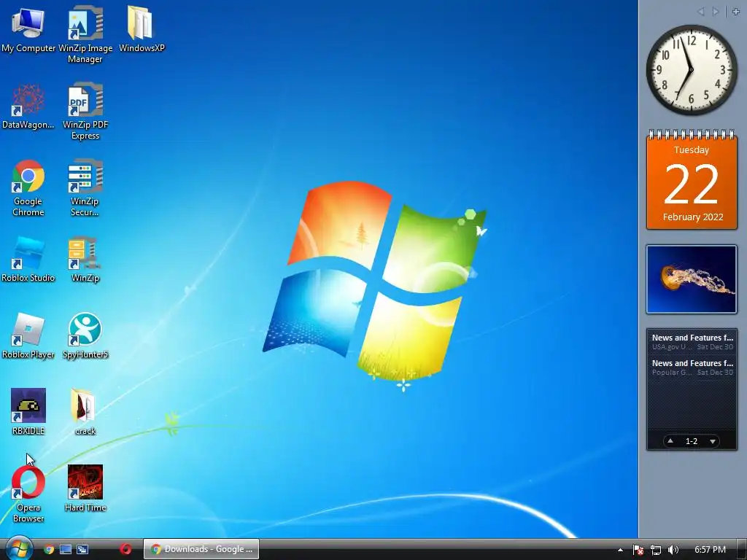Select the WinZip PDF Express shortcut
The image size is (747, 560).
(x=85, y=111)
